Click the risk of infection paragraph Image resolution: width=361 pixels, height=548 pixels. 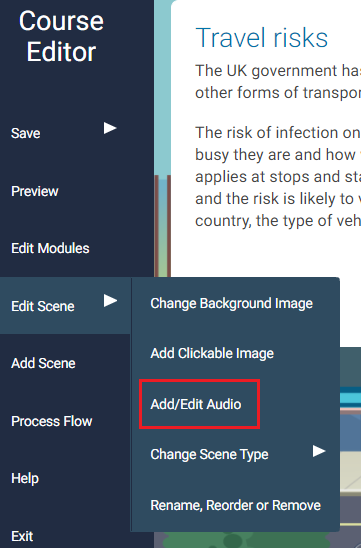pos(278,176)
